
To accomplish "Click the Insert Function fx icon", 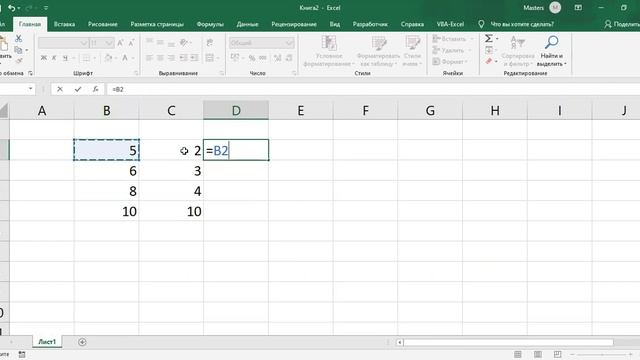I will [95, 89].
